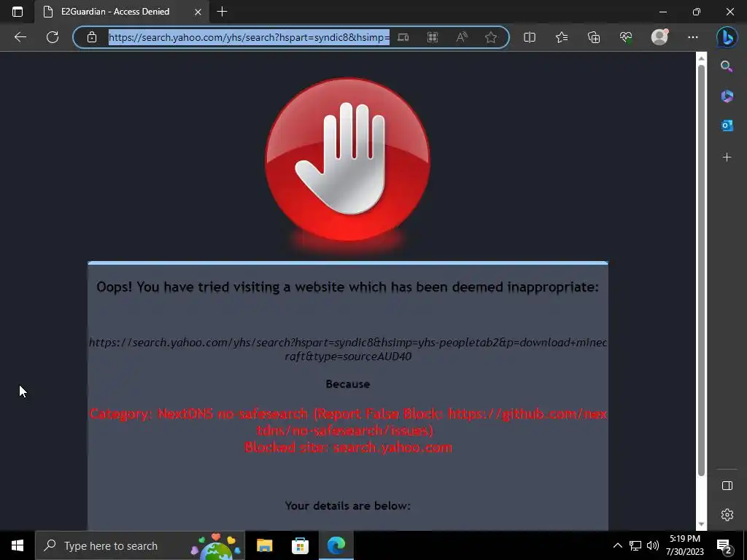Click the blocked yahoo search URL text
The width and height of the screenshot is (747, 560).
pyautogui.click(x=348, y=349)
